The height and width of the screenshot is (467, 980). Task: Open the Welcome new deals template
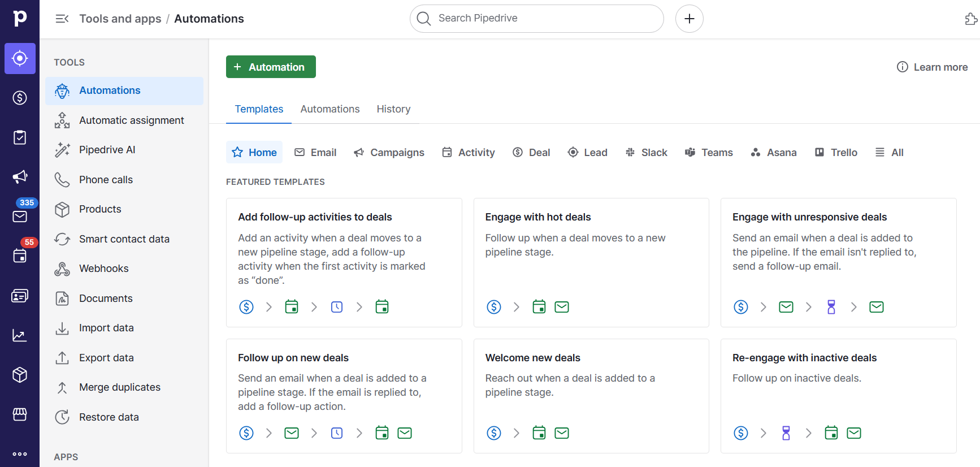591,396
